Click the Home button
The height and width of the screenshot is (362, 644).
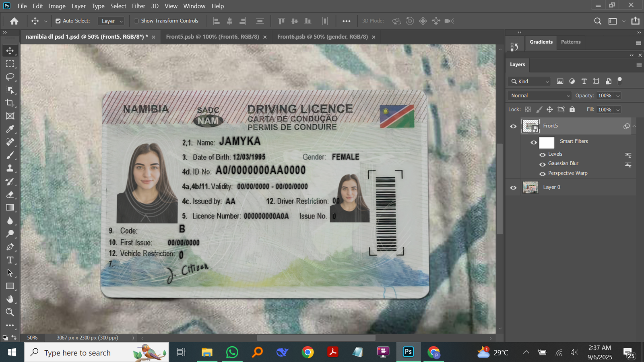coord(14,21)
